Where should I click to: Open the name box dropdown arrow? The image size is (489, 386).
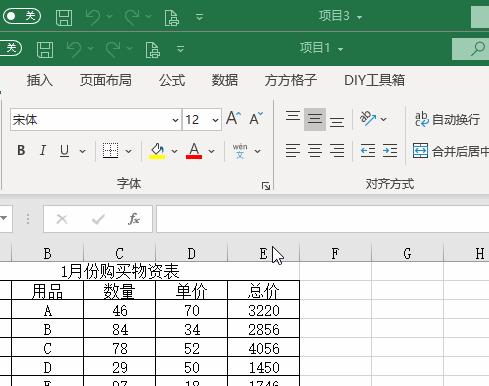tap(4, 218)
